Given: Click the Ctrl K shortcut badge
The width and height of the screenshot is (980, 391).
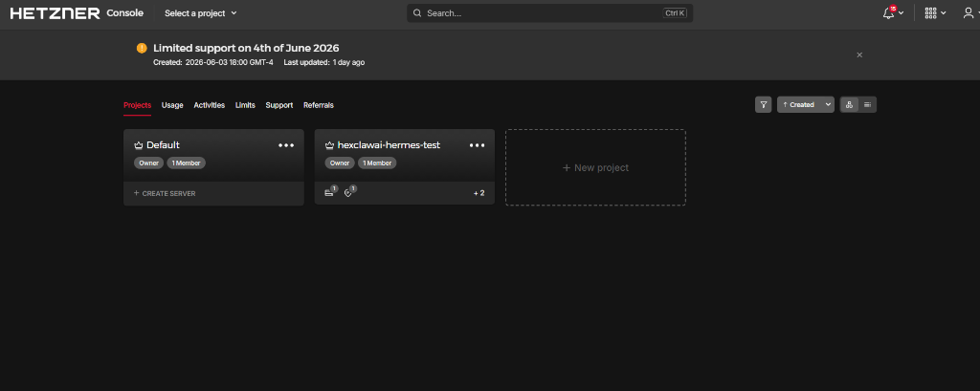Looking at the screenshot, I should [x=675, y=13].
